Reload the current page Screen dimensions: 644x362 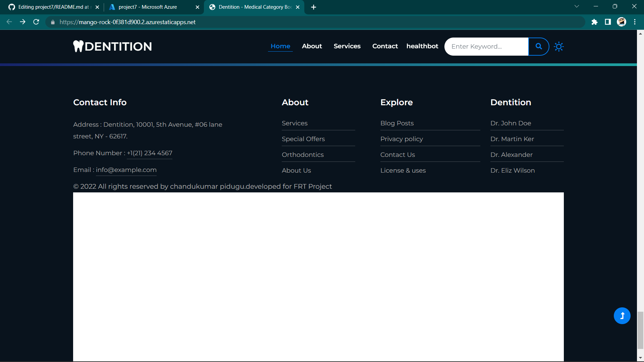tap(36, 22)
